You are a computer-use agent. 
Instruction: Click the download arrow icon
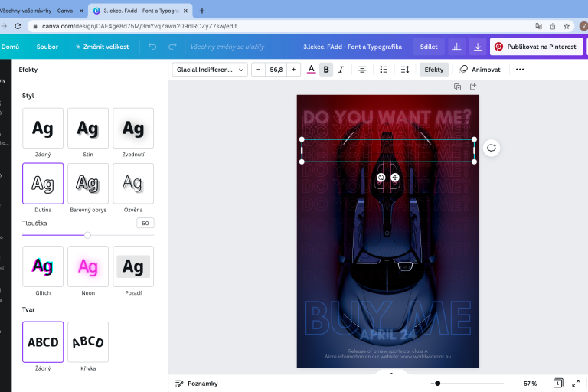pyautogui.click(x=477, y=47)
